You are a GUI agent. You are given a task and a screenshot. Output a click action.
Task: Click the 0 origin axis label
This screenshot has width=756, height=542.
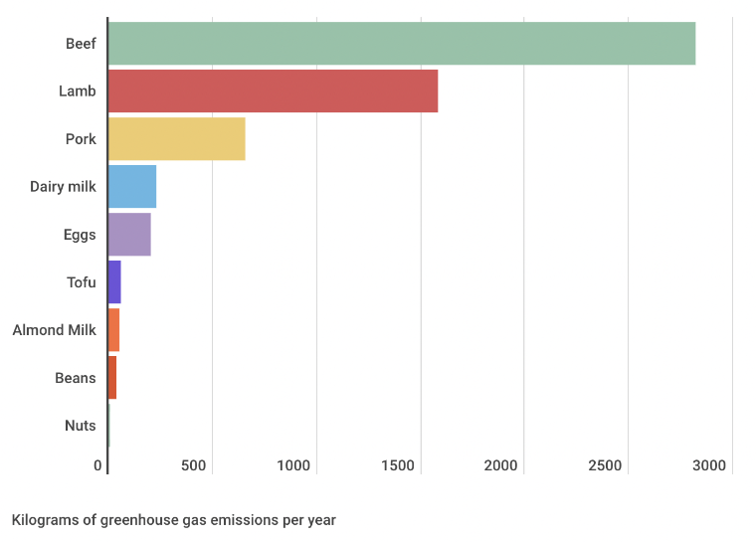98,466
